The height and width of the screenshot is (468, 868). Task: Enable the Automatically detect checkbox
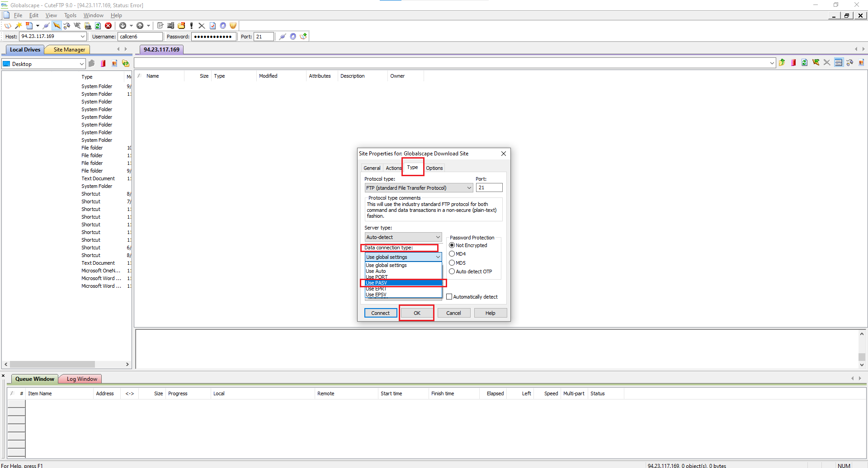click(x=449, y=297)
